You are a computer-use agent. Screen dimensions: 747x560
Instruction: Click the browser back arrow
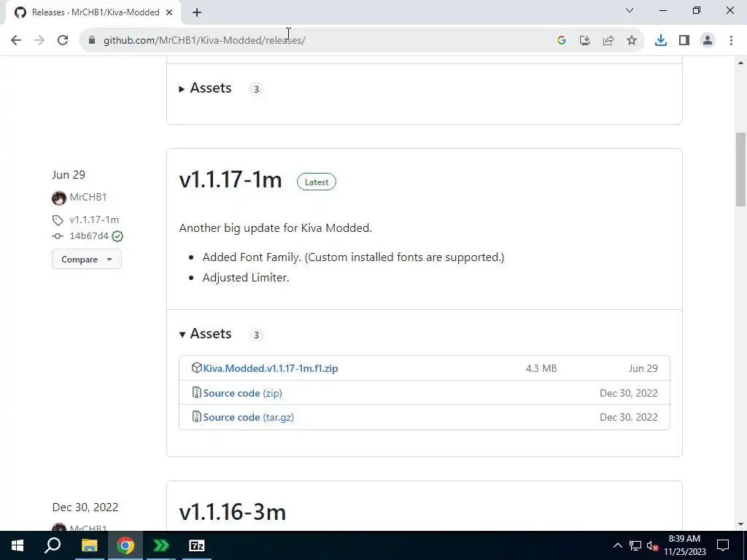pos(16,41)
